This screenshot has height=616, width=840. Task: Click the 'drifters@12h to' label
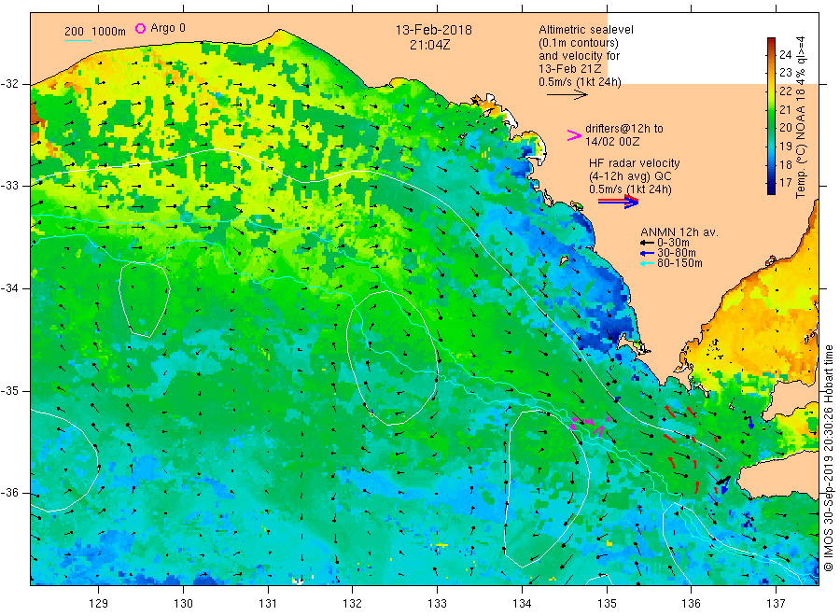coord(624,129)
